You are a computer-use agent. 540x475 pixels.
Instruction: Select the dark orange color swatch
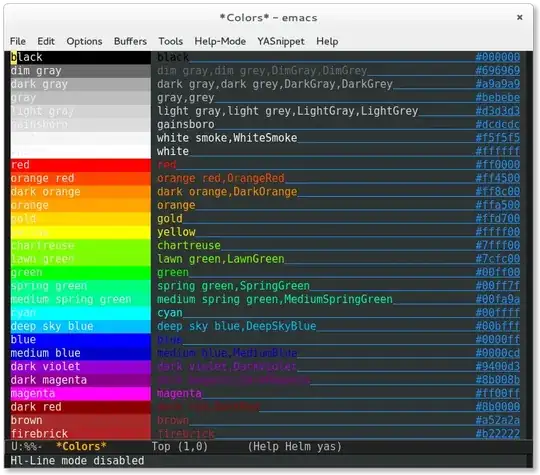point(81,192)
